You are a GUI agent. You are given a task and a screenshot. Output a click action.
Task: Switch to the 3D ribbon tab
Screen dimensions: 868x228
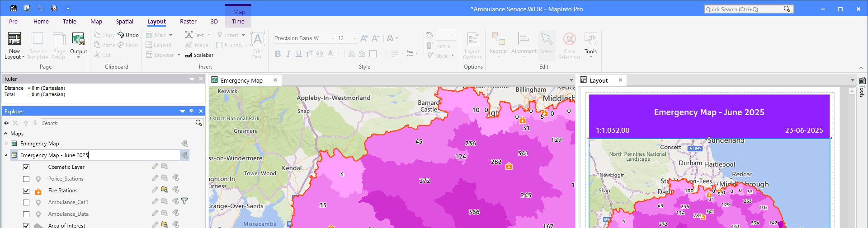[214, 22]
